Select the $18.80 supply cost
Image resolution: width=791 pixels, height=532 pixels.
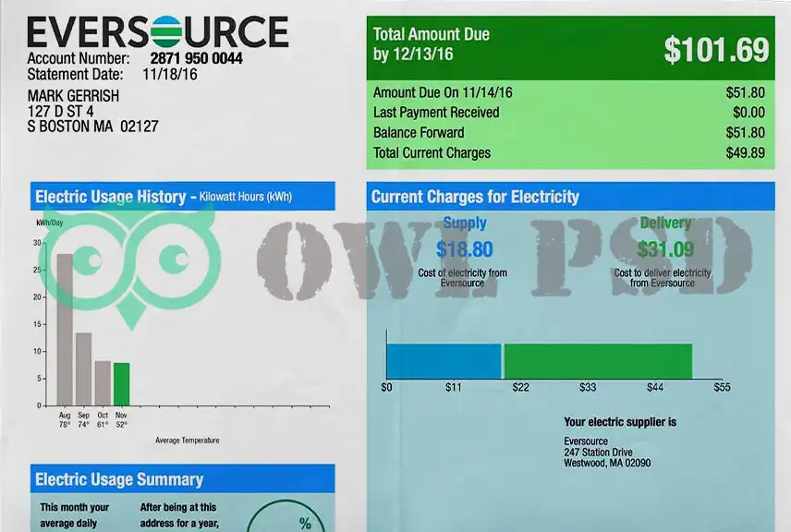[x=464, y=249]
